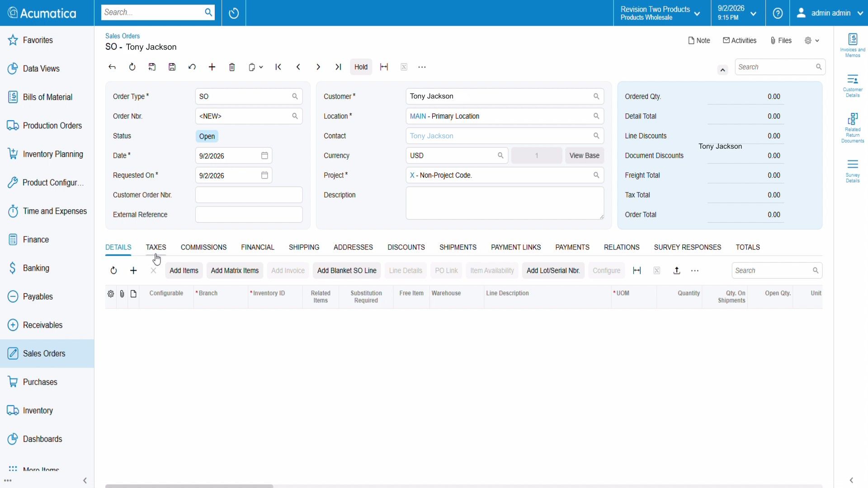868x488 pixels.
Task: Delete the sales order with the trash icon
Action: point(232,67)
